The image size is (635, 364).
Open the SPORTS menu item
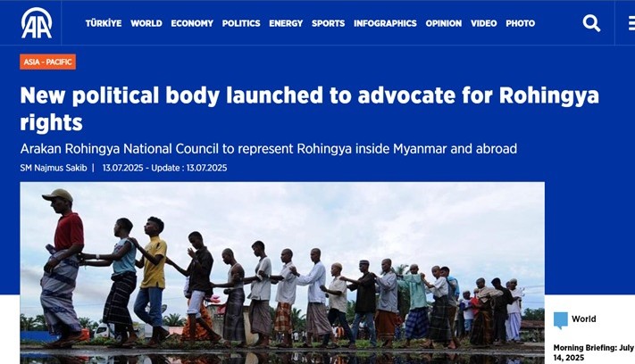[328, 23]
